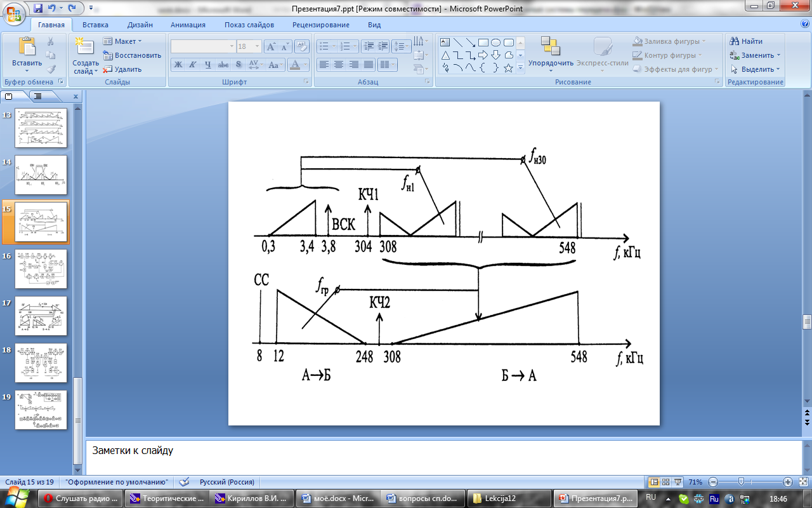Switch to the Вид ribbon tab
This screenshot has height=508, width=812.
(x=374, y=25)
